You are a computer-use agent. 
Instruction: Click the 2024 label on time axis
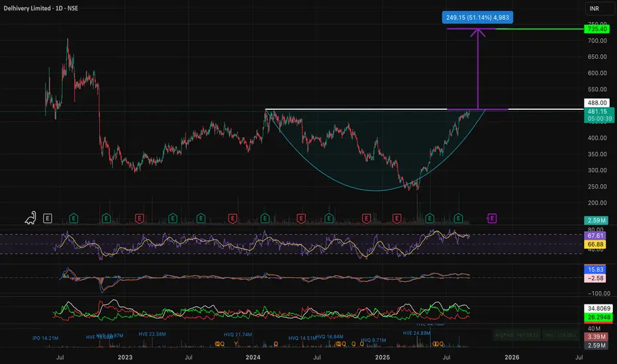coord(253,357)
